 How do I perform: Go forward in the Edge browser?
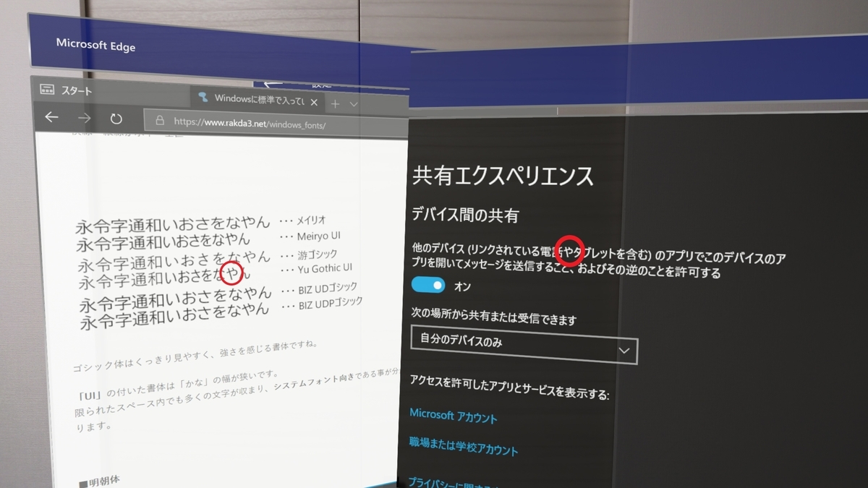pos(85,119)
